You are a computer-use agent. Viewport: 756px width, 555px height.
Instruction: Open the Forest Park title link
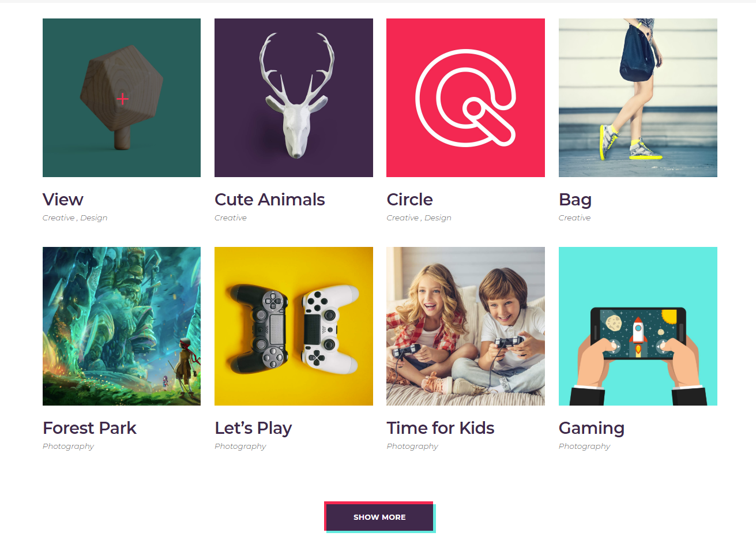point(89,428)
